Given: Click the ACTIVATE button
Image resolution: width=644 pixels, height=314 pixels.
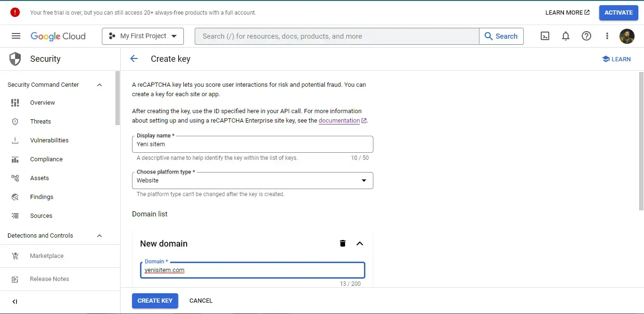Looking at the screenshot, I should [x=619, y=13].
